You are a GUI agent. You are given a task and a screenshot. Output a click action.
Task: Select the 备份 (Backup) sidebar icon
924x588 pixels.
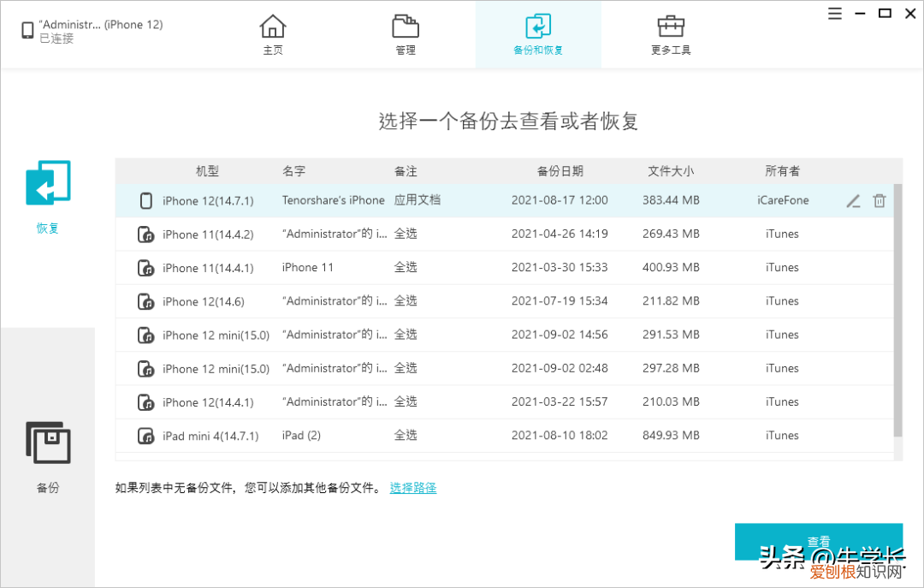click(x=47, y=442)
